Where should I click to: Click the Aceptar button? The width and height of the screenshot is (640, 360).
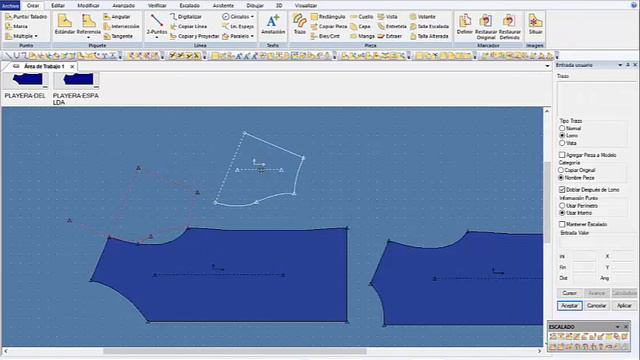click(569, 306)
